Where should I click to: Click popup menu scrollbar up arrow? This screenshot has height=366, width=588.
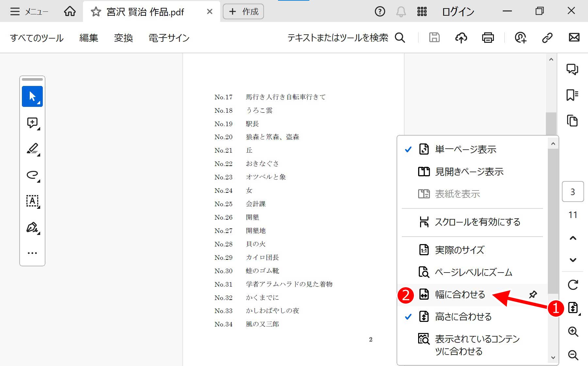coord(553,144)
